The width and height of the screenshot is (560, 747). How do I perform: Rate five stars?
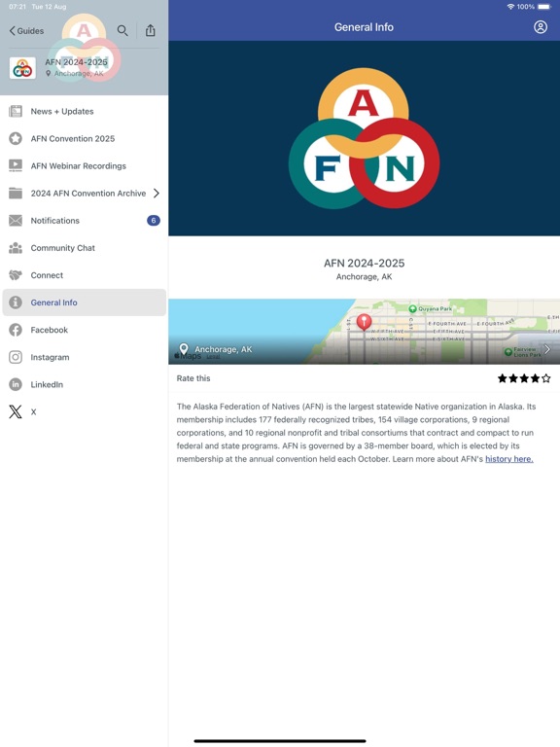(x=545, y=378)
